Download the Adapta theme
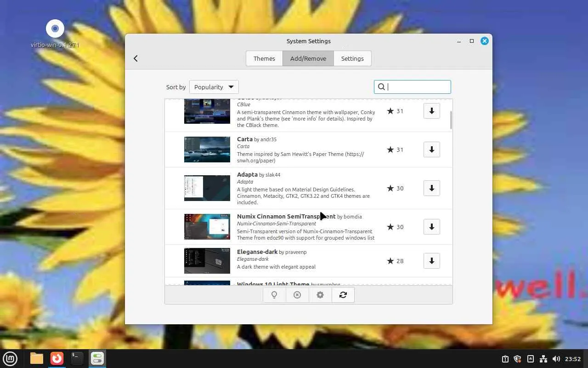The height and width of the screenshot is (368, 588). [x=432, y=188]
